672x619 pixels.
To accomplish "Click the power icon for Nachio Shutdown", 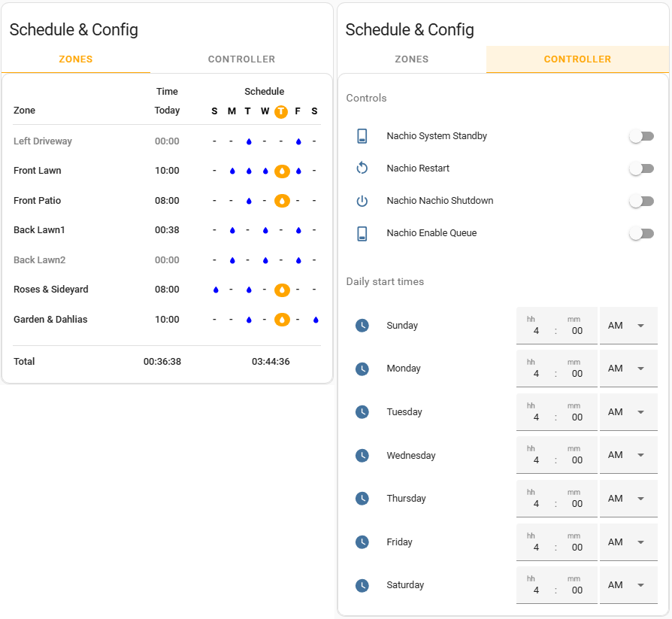I will point(362,201).
